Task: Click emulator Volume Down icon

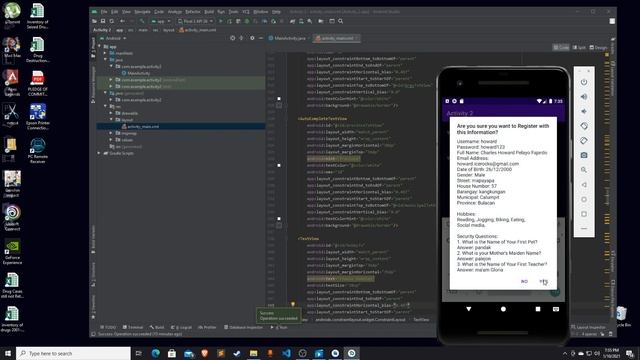Action: pyautogui.click(x=584, y=111)
